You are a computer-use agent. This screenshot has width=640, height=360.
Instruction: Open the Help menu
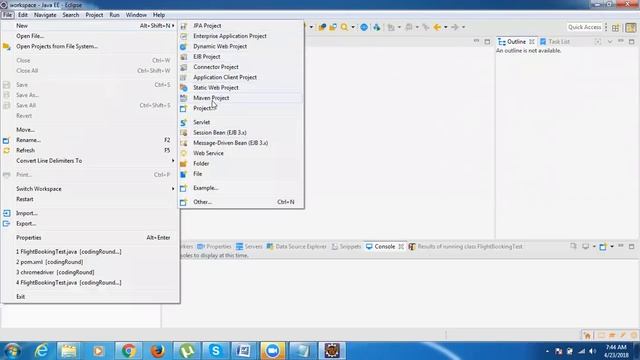point(159,15)
